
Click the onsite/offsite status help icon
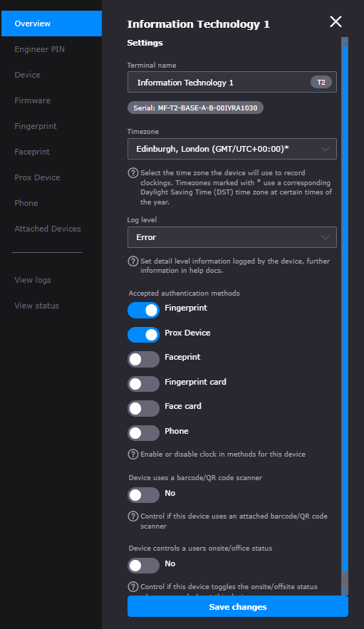pos(132,587)
